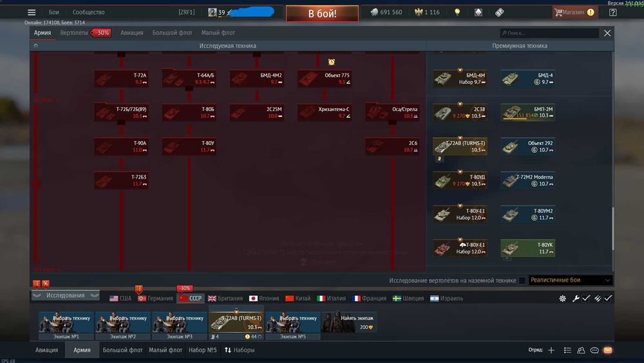Open the Реалистичные бои game mode dropdown
Viewport: 644px width, 363px height.
tap(571, 280)
